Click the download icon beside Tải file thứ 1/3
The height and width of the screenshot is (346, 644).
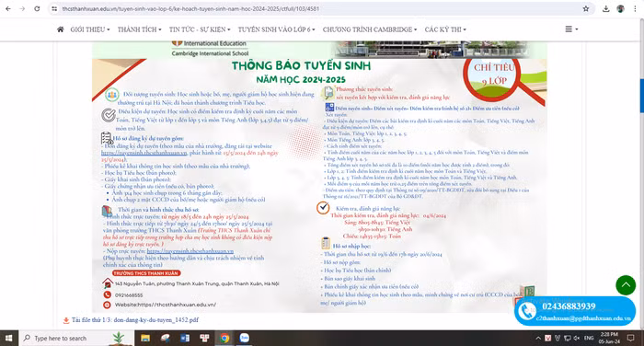pos(65,320)
